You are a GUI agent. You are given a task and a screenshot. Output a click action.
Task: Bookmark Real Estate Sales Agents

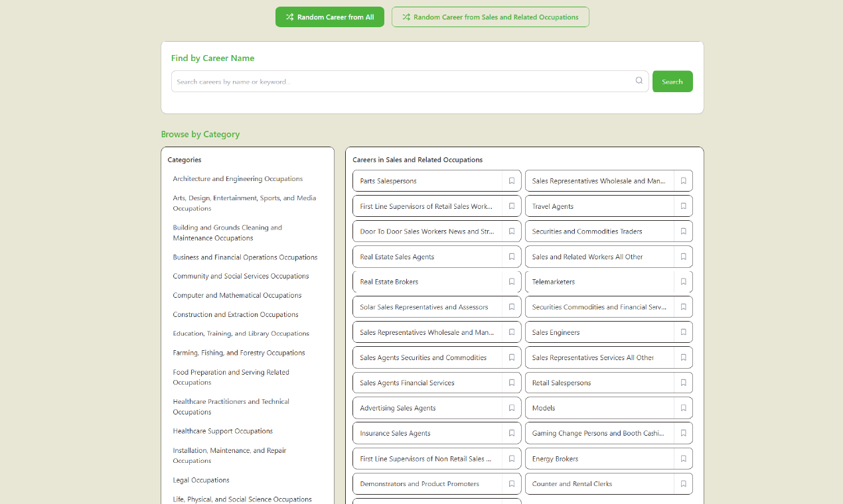(512, 257)
